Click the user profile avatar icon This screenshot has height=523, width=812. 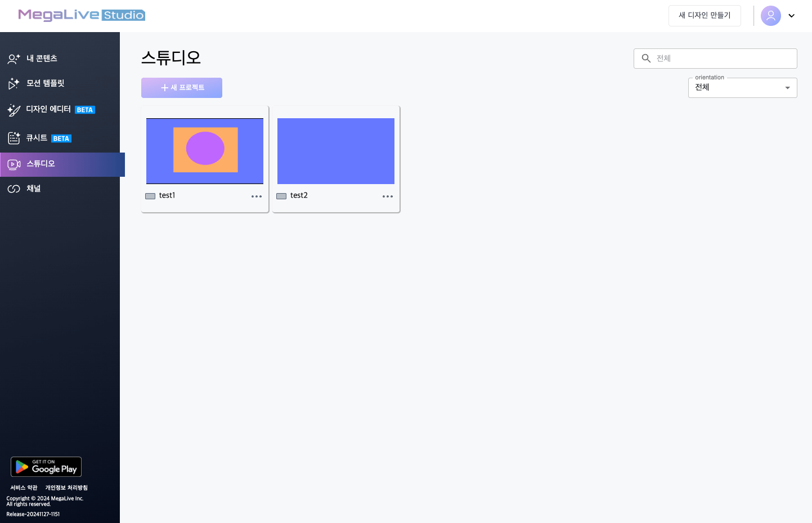point(770,16)
